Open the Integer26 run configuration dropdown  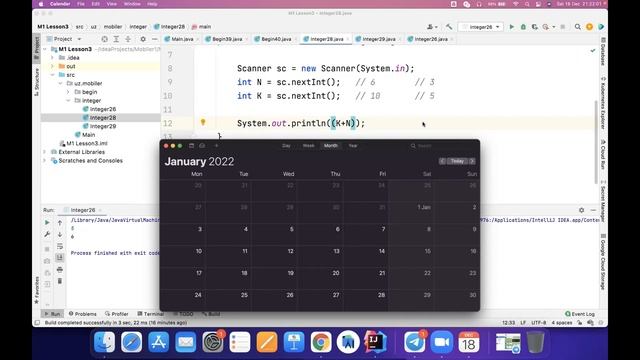pyautogui.click(x=481, y=27)
